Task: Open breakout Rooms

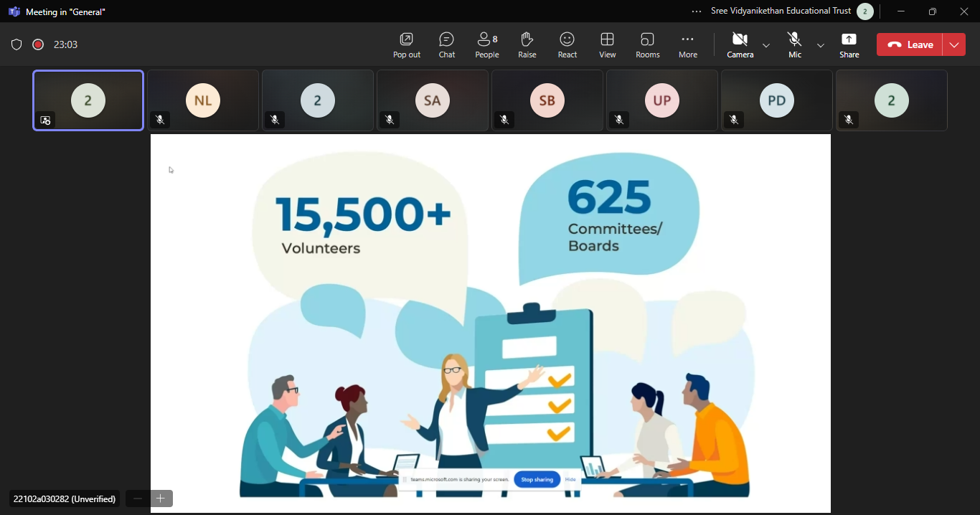Action: (x=647, y=44)
